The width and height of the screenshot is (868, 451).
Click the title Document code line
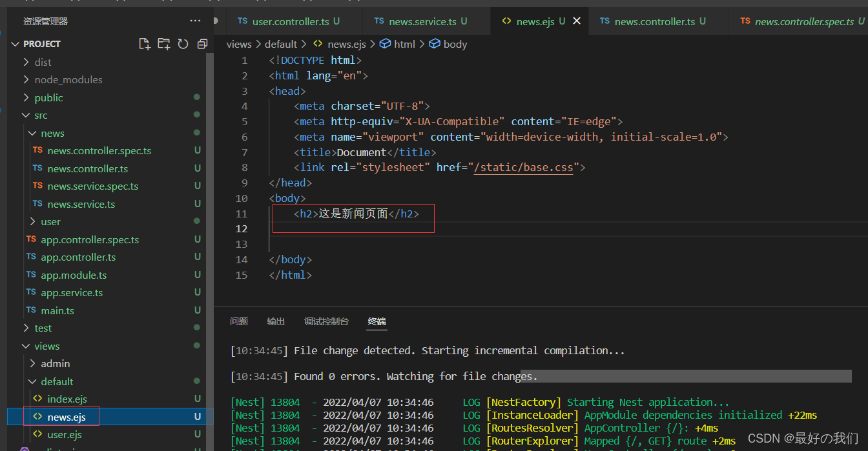[x=365, y=152]
